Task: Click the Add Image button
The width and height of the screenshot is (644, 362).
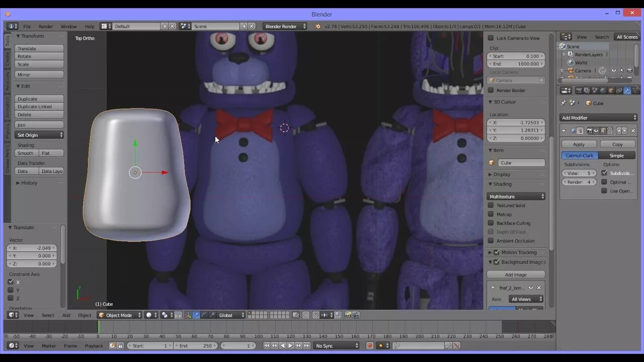Action: coord(516,275)
